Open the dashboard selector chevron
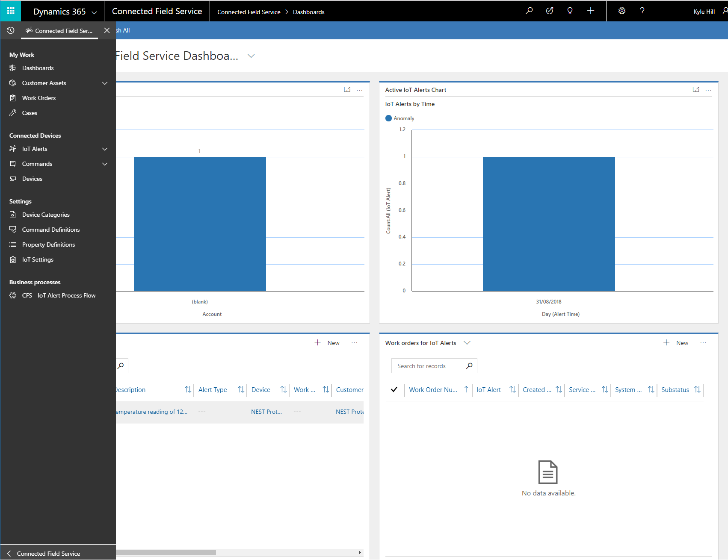Viewport: 728px width, 560px height. [251, 56]
